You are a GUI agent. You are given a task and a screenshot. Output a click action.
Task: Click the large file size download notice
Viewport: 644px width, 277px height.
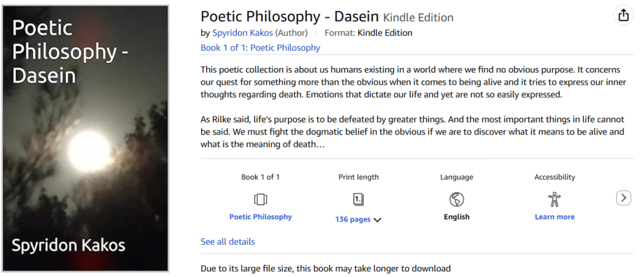pos(325,268)
